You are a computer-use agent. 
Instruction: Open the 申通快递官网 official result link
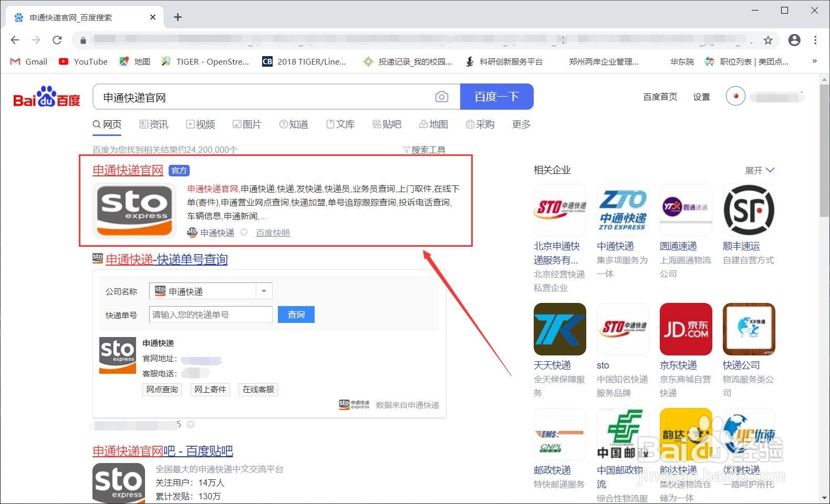pyautogui.click(x=128, y=171)
